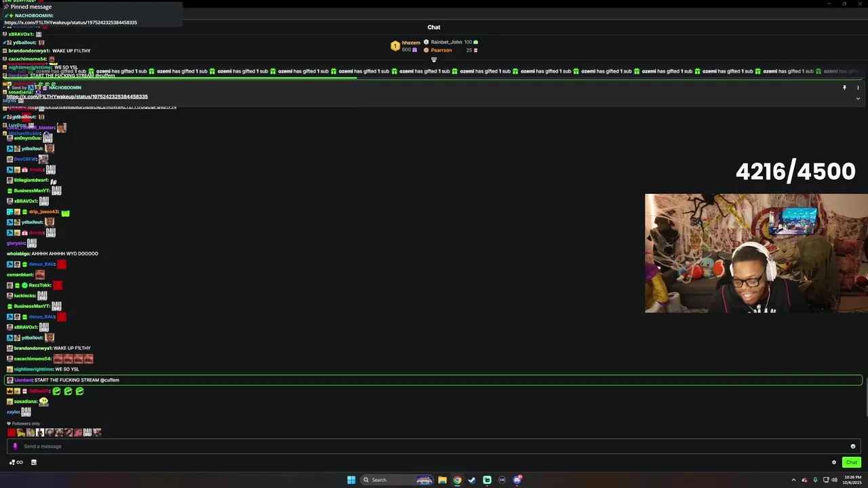This screenshot has height=488, width=868.
Task: Click nightimerighttime WE SO YSL message
Action: click(x=43, y=369)
